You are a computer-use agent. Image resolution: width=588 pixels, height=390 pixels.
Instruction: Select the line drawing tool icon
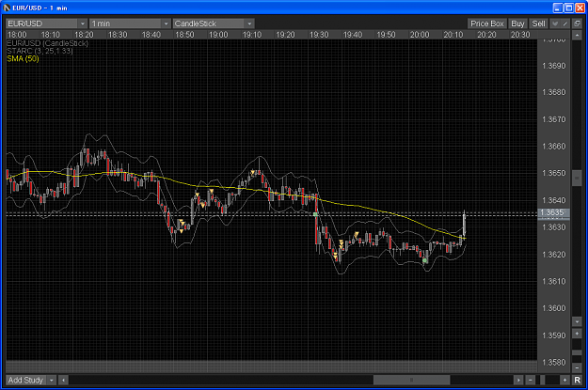(x=565, y=23)
